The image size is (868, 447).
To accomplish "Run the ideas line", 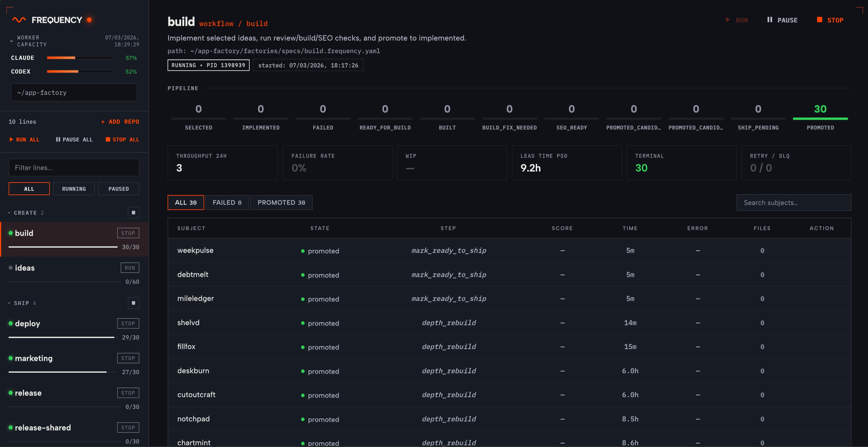I will click(x=130, y=268).
